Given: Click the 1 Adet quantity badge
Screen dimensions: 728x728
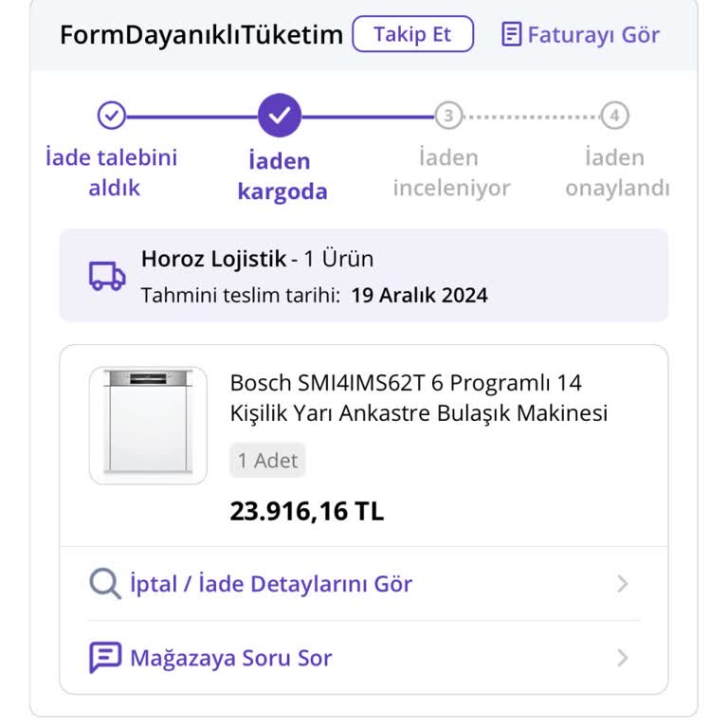Looking at the screenshot, I should 267,460.
